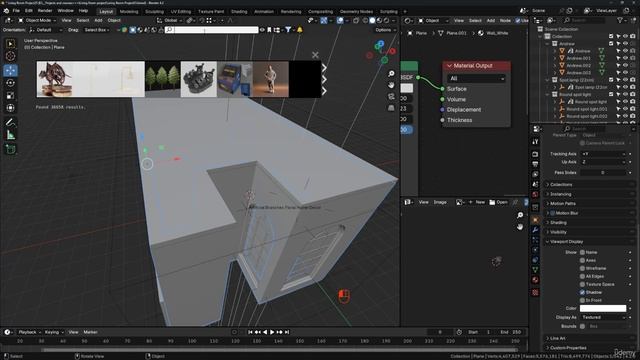Click the filter funnel icon in asset bar
This screenshot has height=360, width=640.
coord(288,30)
